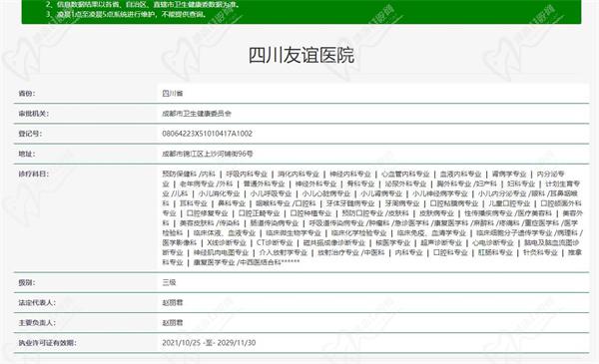This screenshot has width=599, height=364.
Task: Click the 口腔粘膜病专业 department entry
Action: [454, 203]
